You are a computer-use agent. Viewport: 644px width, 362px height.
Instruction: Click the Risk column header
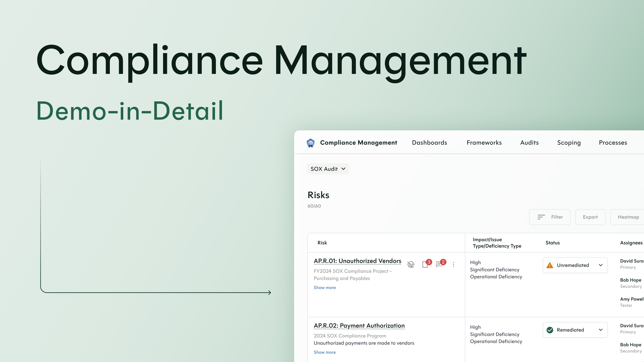coord(322,243)
